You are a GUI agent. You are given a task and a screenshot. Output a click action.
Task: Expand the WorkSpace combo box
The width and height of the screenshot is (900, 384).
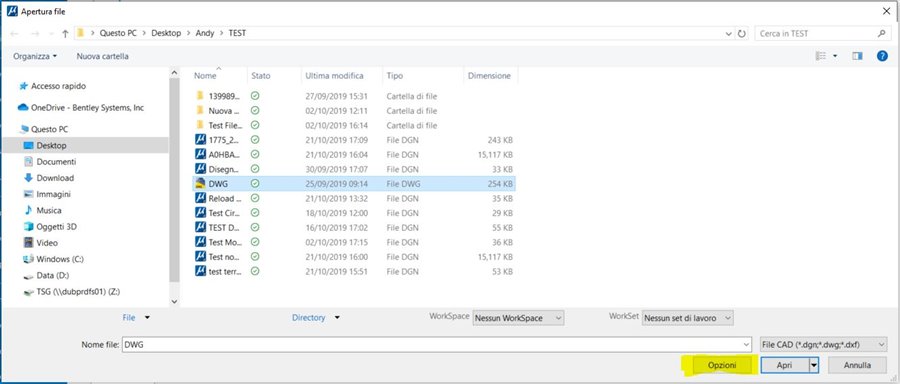(x=518, y=318)
